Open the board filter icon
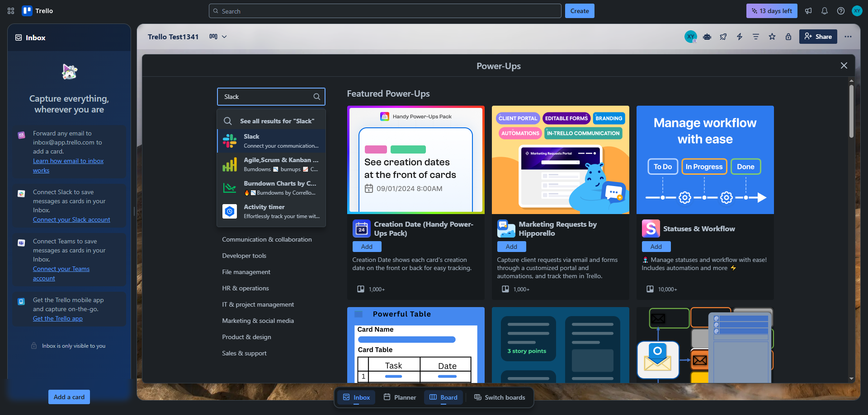This screenshot has height=415, width=868. pyautogui.click(x=756, y=37)
